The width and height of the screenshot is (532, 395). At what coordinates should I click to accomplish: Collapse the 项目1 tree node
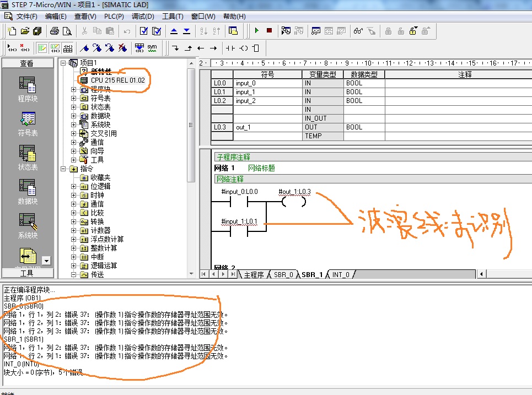tap(63, 63)
